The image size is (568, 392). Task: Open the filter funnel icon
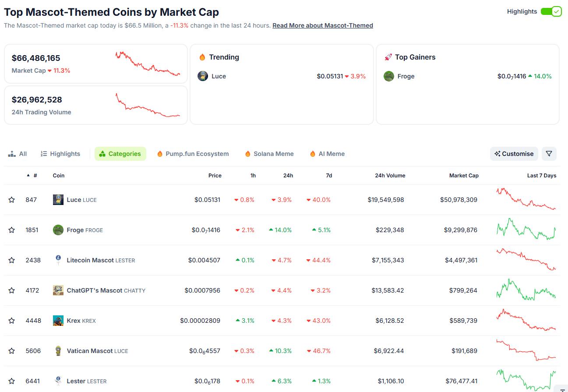click(549, 154)
